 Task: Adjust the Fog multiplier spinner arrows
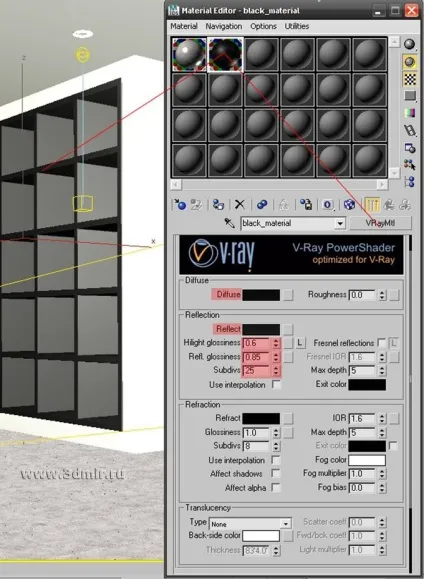pos(382,474)
